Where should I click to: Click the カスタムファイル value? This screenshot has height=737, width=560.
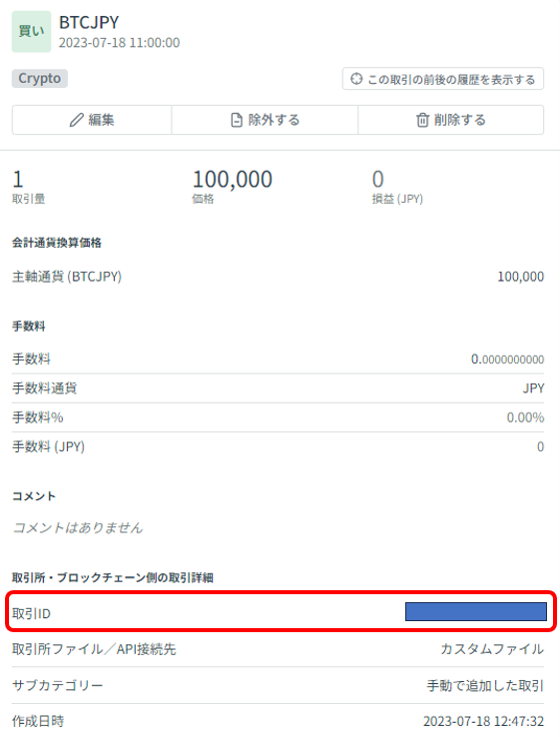point(492,649)
